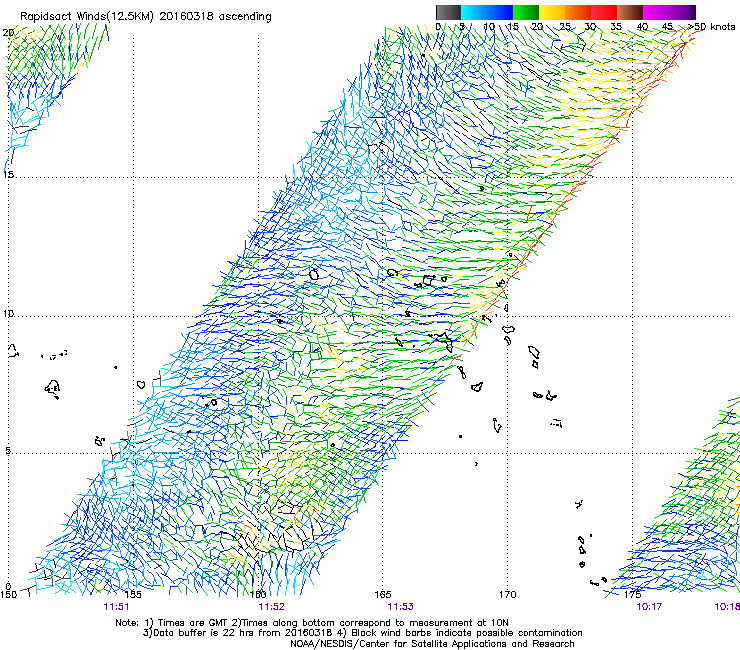
Task: Click the '>50 knots' legend label
Action: 711,27
